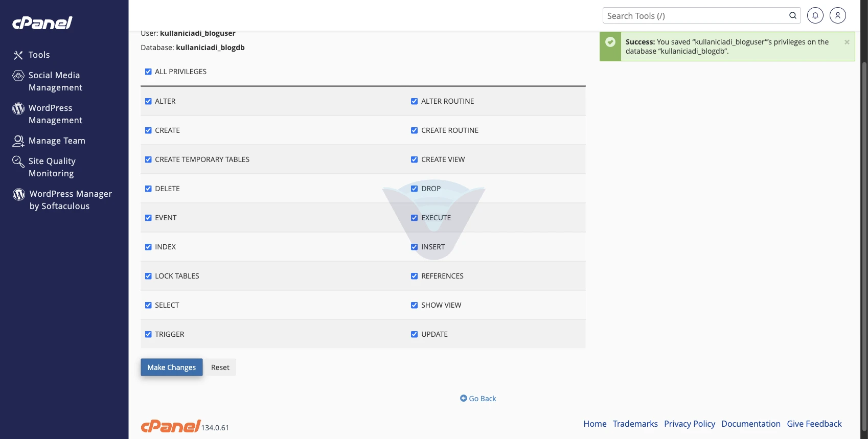Click the search magnifier icon

793,15
